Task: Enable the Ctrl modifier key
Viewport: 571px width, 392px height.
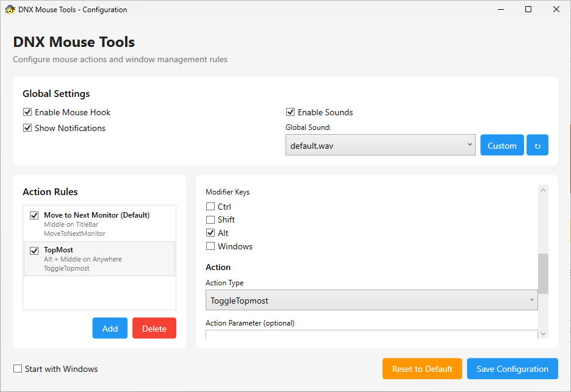Action: (210, 207)
